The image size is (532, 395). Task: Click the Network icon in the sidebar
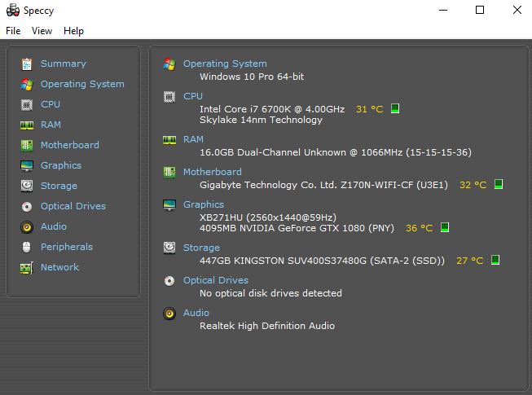[x=27, y=267]
